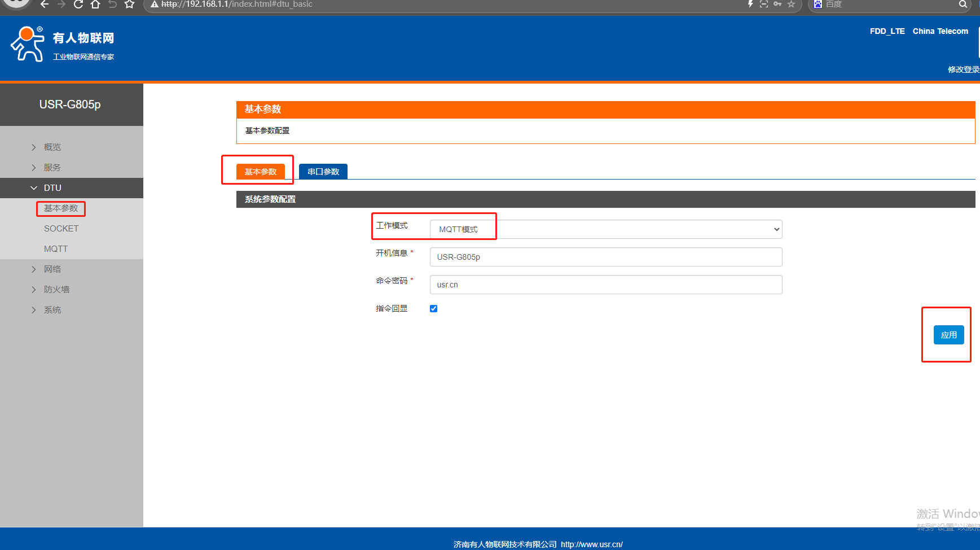Click the lightning bolt speed mode icon
The image size is (980, 550).
[750, 4]
